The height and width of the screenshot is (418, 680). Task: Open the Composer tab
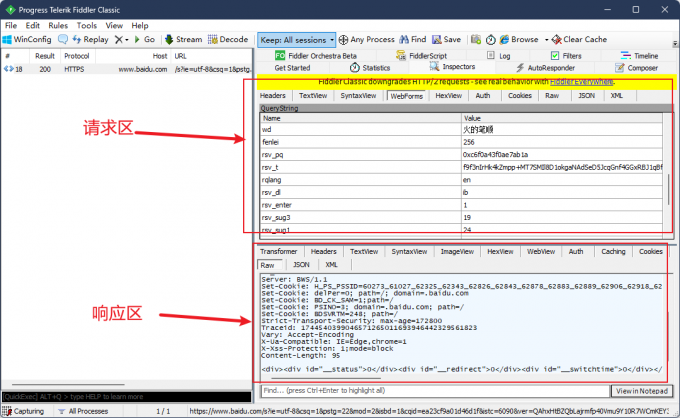click(637, 68)
